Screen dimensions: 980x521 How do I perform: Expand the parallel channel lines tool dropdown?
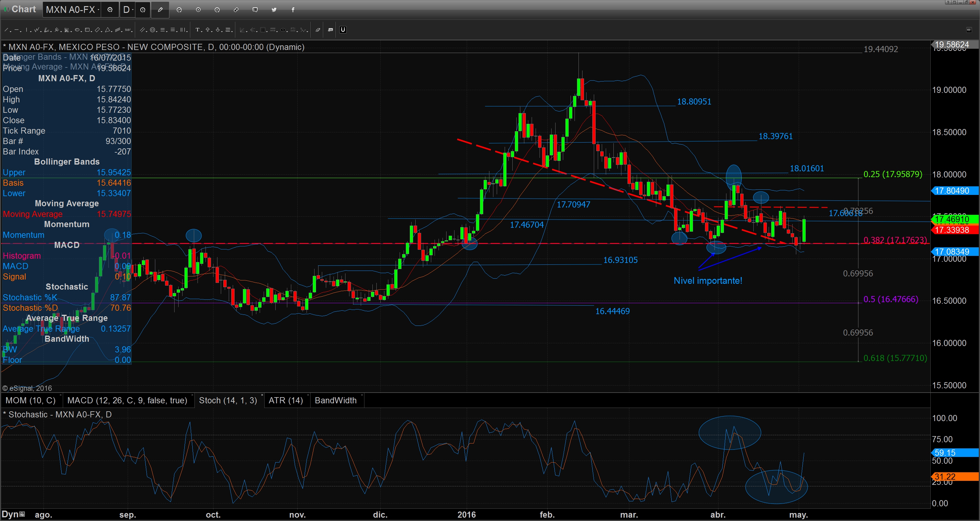click(x=146, y=32)
